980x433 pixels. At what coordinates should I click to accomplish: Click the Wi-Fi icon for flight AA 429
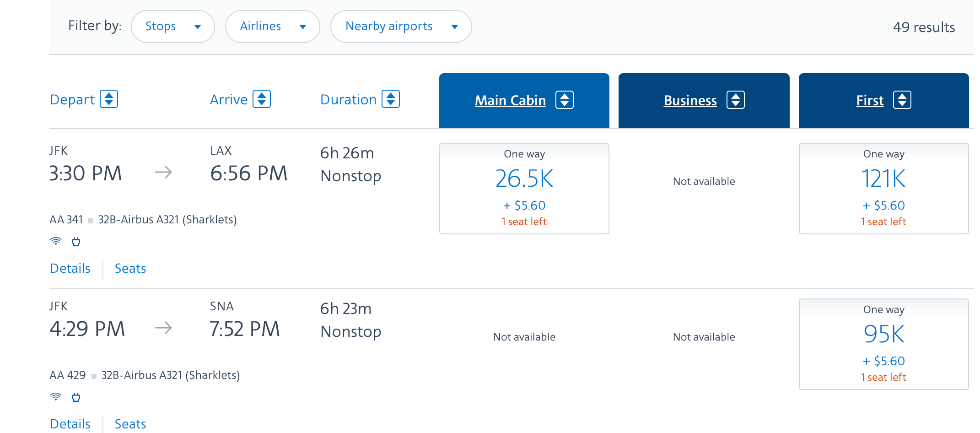coord(56,397)
